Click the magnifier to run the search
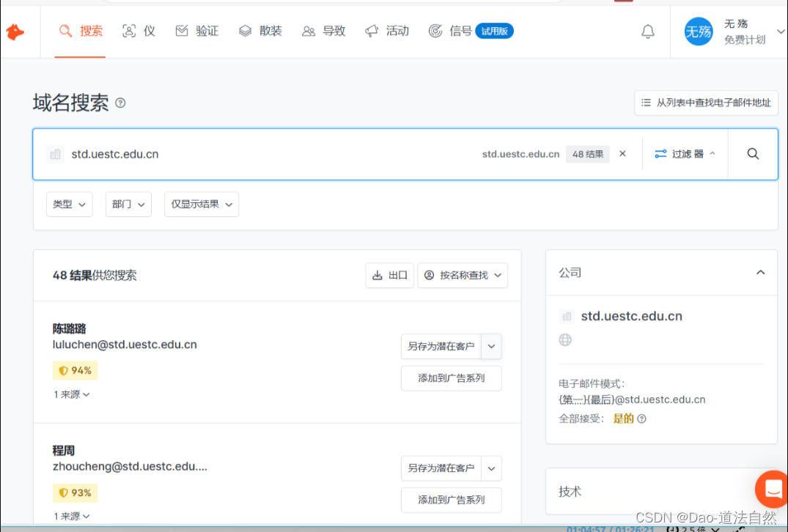The height and width of the screenshot is (532, 788). 752,154
